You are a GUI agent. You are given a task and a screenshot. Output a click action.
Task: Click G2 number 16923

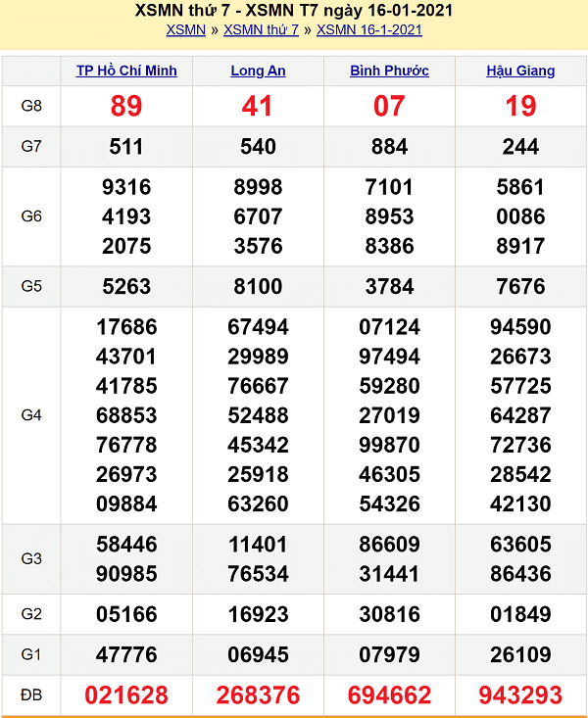pyautogui.click(x=258, y=614)
